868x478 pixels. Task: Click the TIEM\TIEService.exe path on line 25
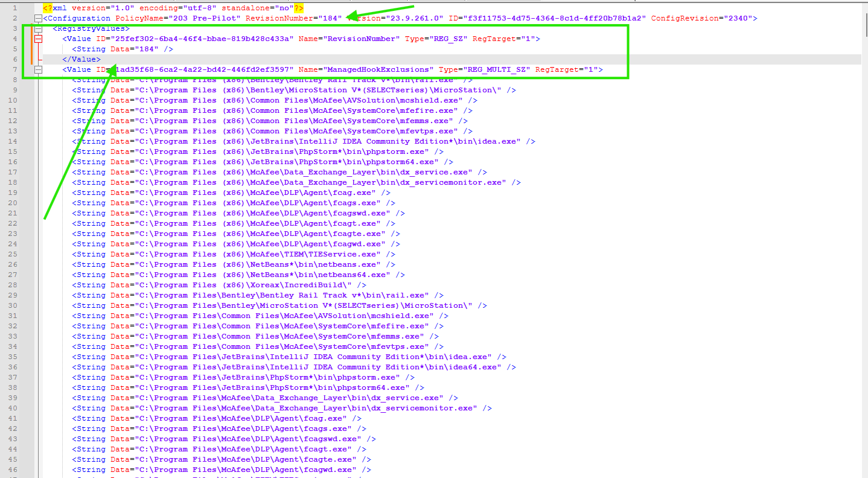pos(258,254)
